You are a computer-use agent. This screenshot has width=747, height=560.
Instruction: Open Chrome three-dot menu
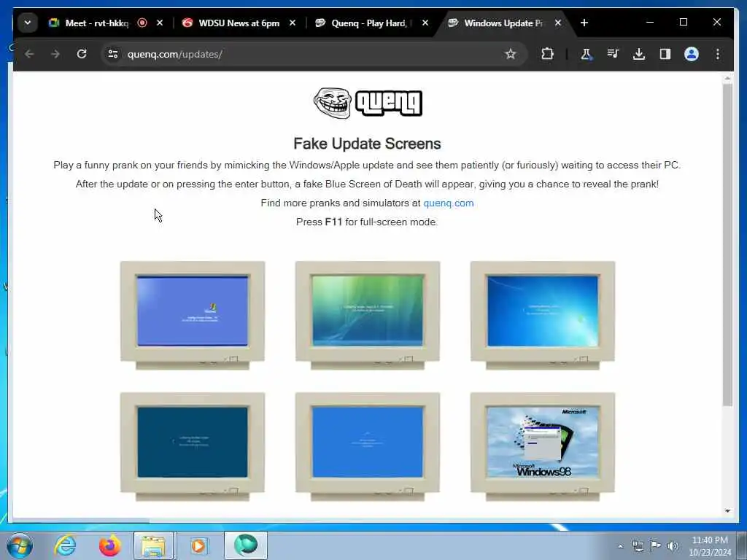pyautogui.click(x=718, y=54)
